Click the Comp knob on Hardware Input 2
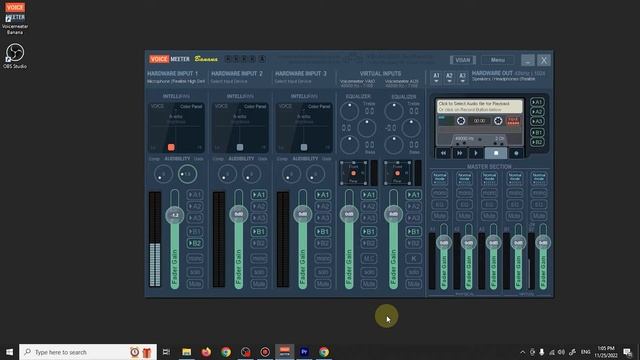 pos(227,174)
